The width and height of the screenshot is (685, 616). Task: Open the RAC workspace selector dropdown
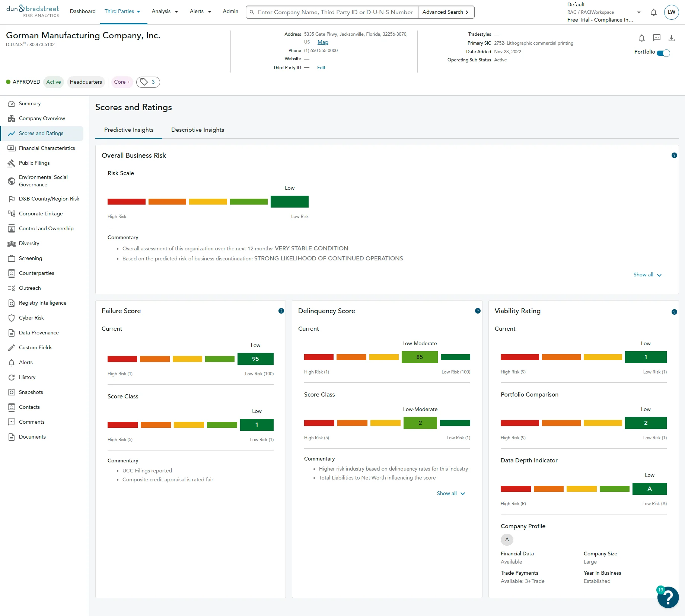click(x=639, y=12)
